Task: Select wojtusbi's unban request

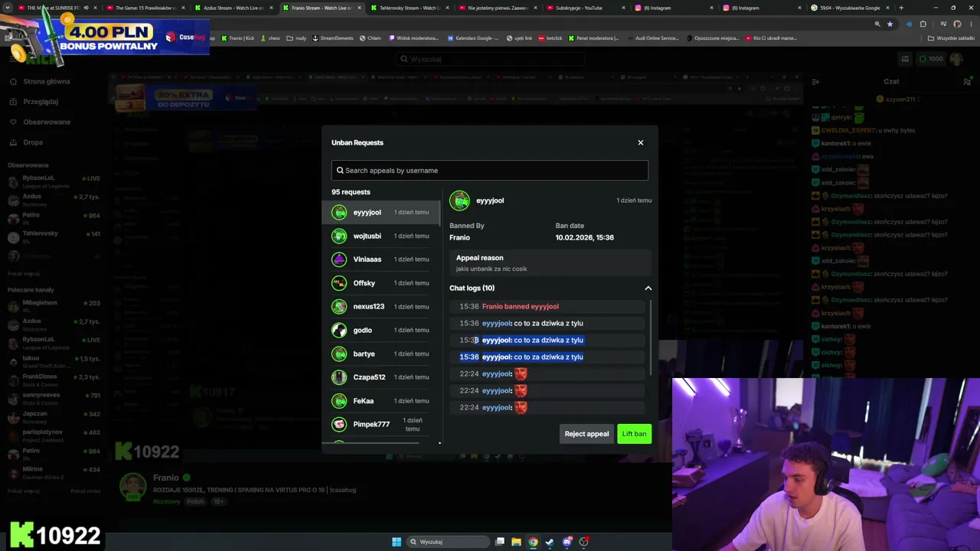Action: [381, 236]
